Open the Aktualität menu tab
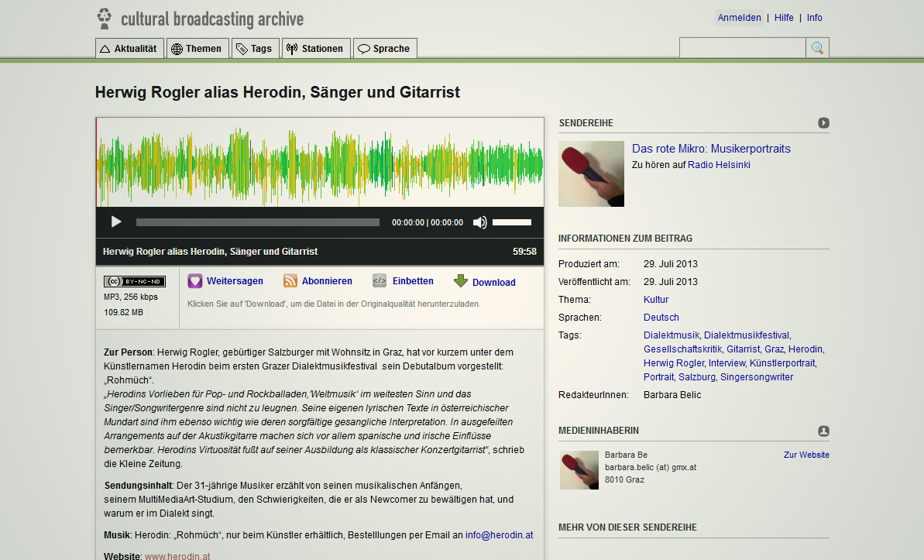Image resolution: width=924 pixels, height=560 pixels. pos(129,48)
